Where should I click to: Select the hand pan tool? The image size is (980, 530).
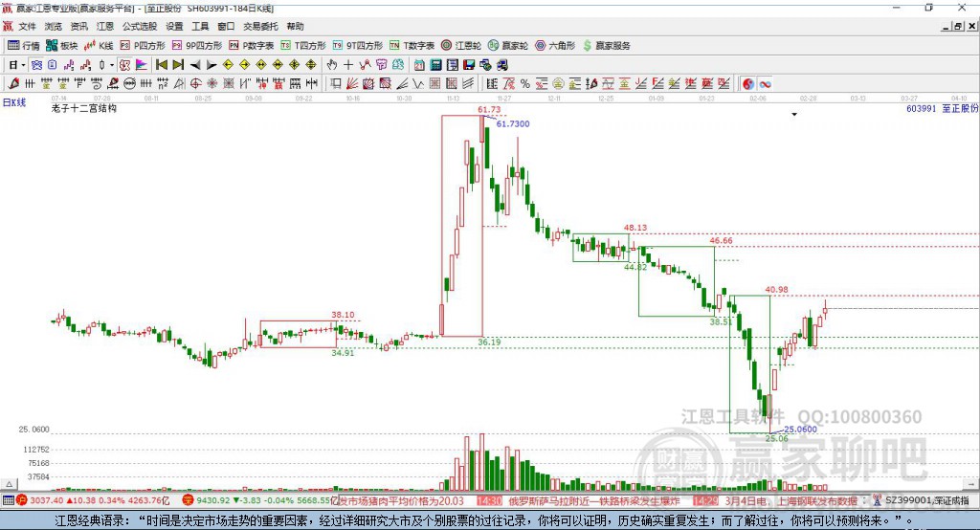[332, 65]
